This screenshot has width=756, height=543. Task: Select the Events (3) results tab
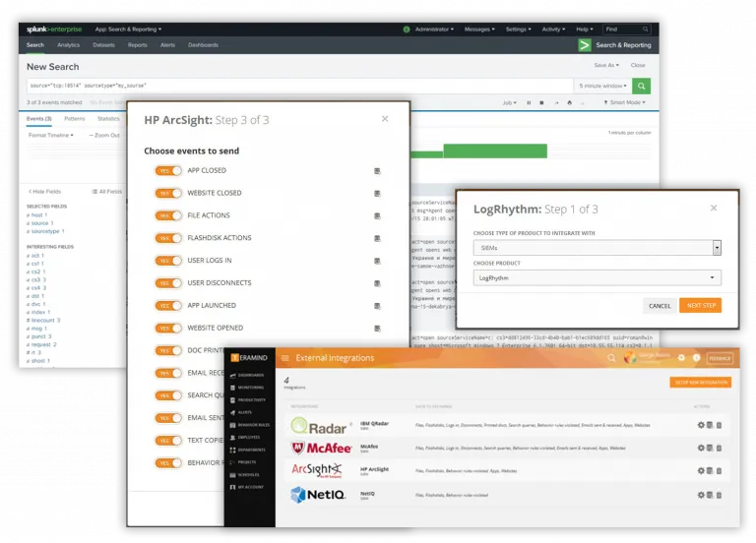(39, 118)
